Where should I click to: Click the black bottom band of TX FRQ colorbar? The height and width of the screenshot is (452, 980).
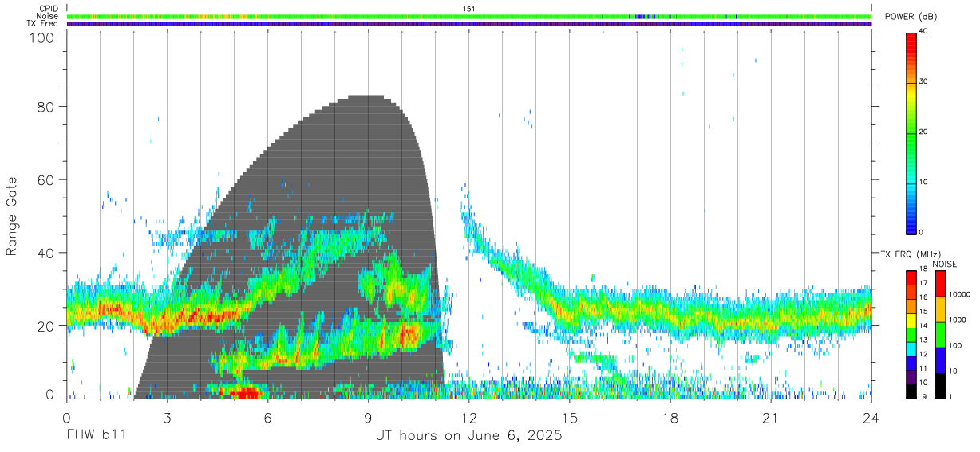coord(911,391)
